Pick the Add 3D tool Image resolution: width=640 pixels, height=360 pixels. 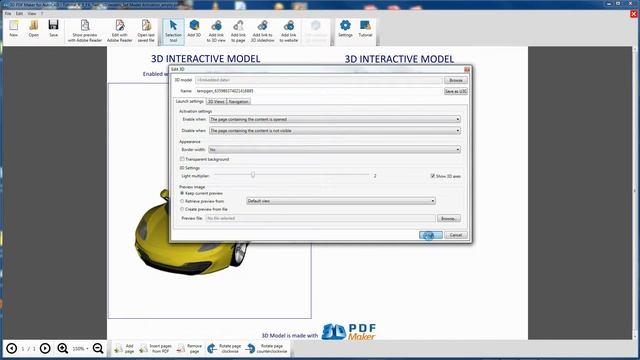point(194,29)
